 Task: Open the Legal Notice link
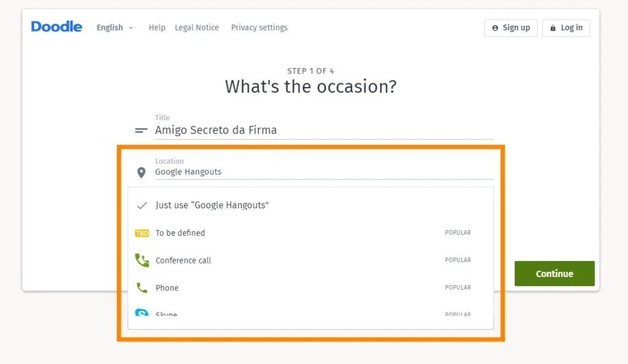(x=197, y=28)
